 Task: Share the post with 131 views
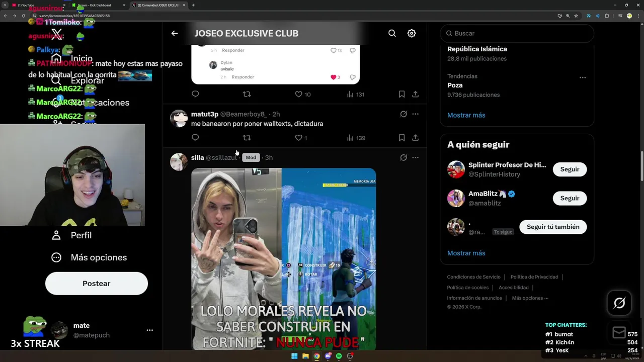[416, 94]
